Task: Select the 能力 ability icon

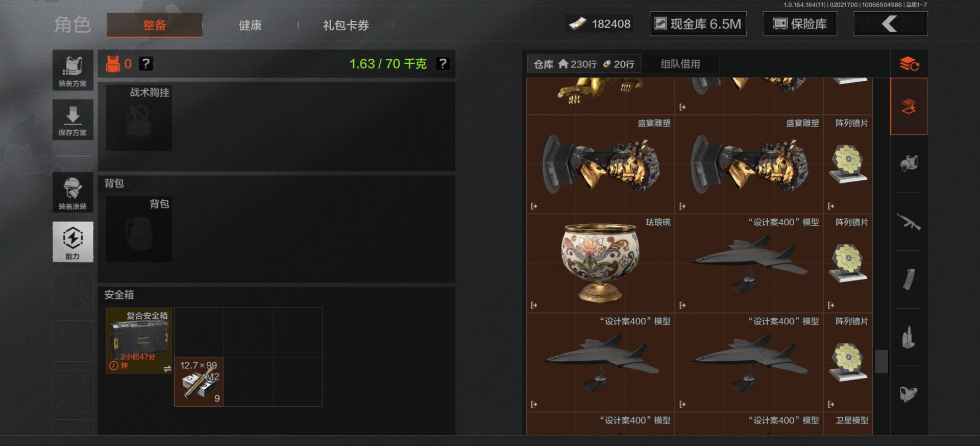Action: tap(72, 242)
